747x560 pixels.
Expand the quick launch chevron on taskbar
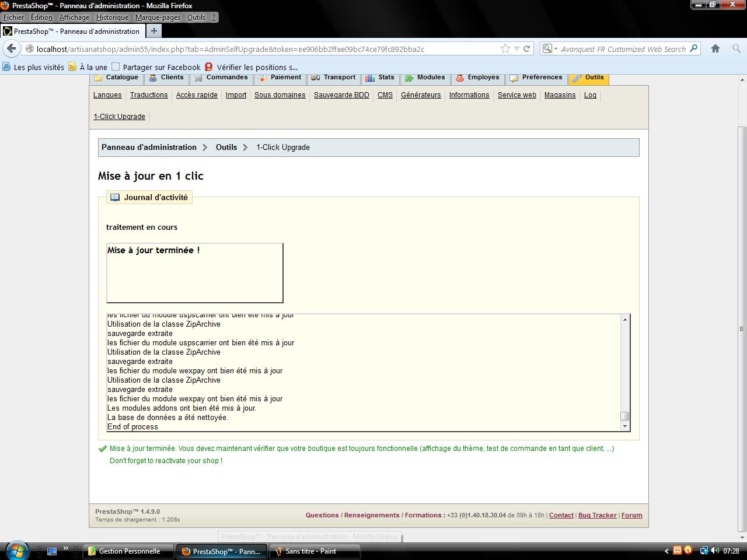(65, 548)
